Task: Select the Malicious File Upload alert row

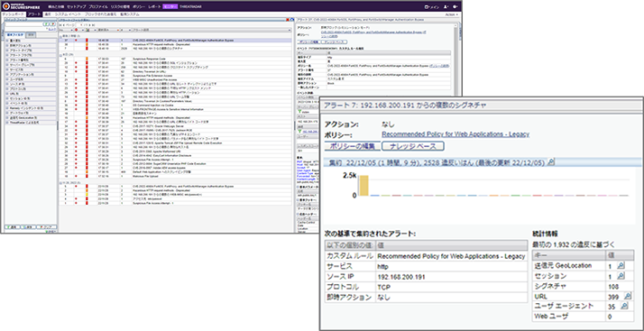Action: (175, 175)
